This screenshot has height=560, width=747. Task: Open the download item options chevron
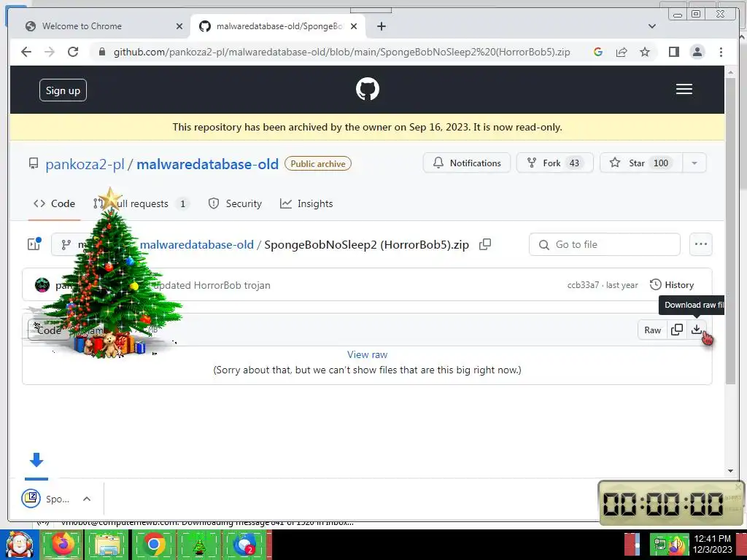coord(87,499)
